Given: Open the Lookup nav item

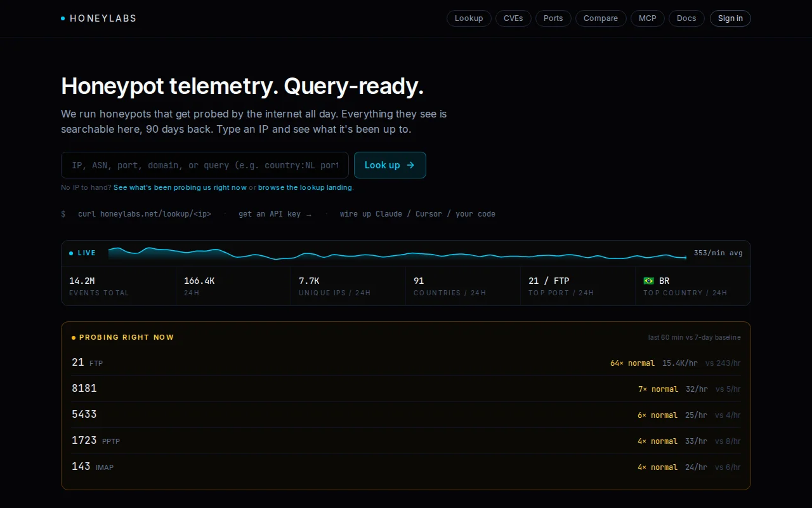Looking at the screenshot, I should pos(469,18).
